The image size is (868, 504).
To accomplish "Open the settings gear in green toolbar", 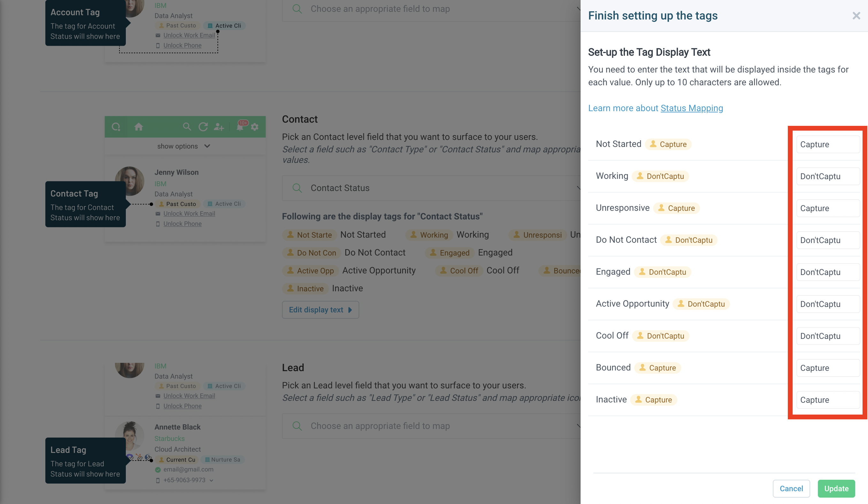I will [x=255, y=127].
